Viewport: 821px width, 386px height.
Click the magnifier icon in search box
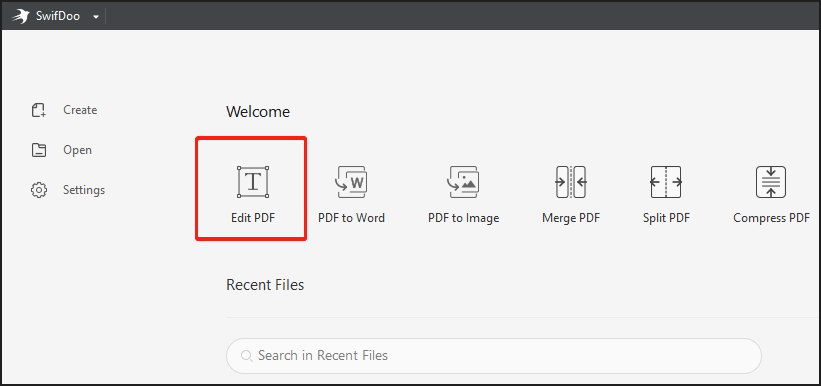247,356
